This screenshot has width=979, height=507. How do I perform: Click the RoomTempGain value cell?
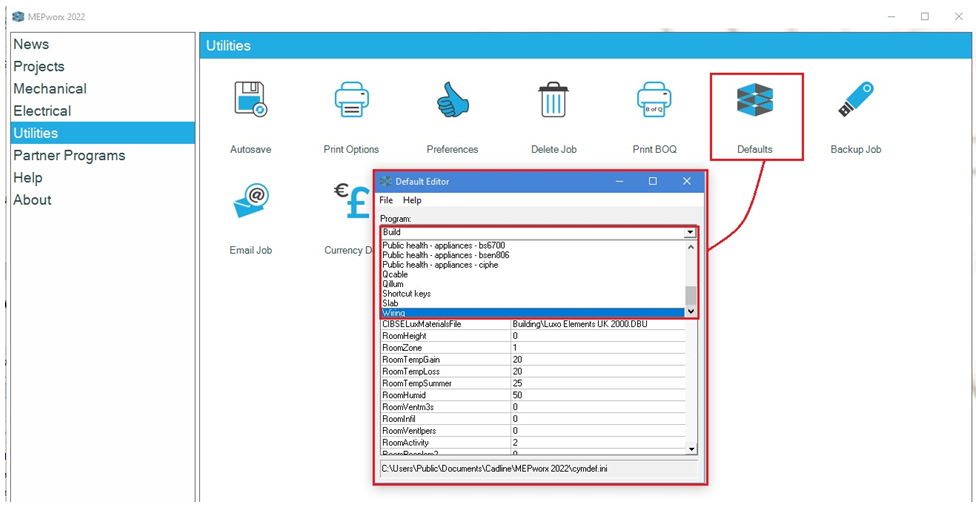pos(598,360)
